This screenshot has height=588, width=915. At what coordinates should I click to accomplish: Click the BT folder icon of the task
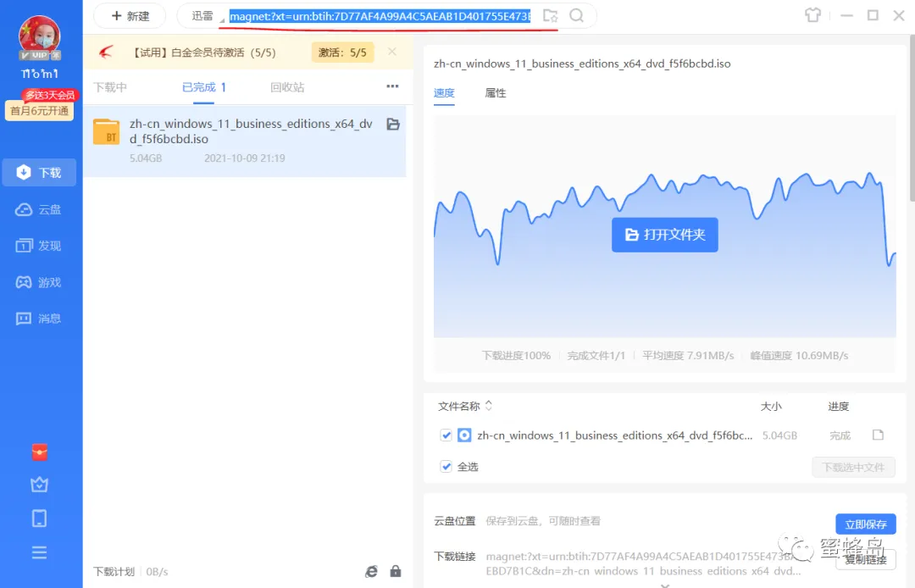coord(106,132)
